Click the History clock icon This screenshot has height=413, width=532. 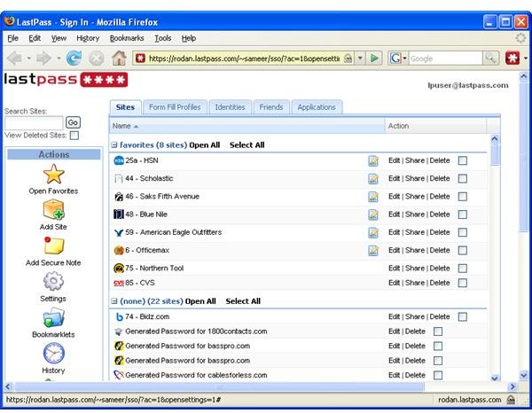[x=53, y=353]
